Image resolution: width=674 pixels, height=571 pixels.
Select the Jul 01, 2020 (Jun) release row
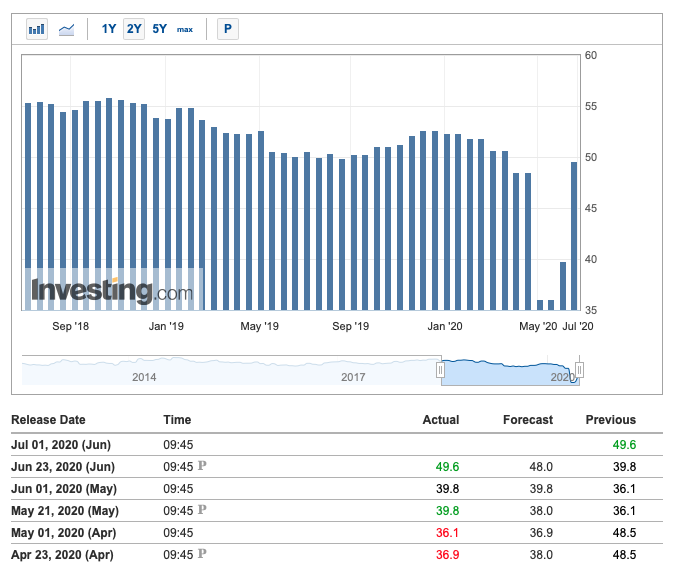click(x=62, y=444)
